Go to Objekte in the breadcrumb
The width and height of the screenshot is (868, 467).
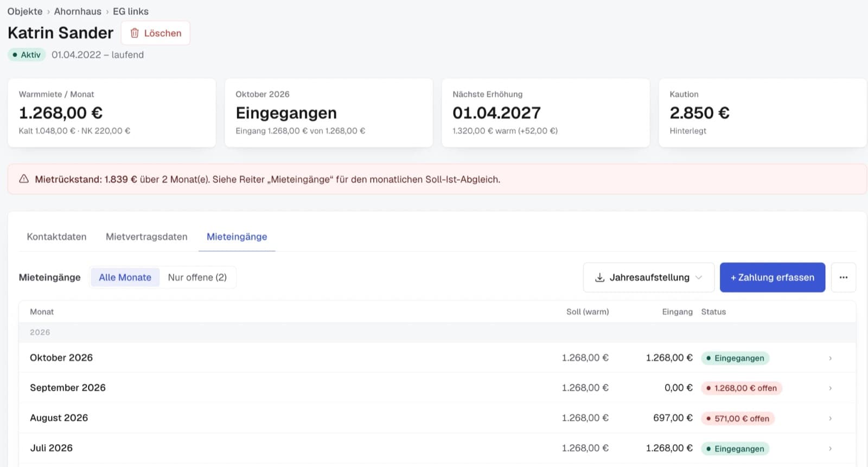pyautogui.click(x=25, y=11)
